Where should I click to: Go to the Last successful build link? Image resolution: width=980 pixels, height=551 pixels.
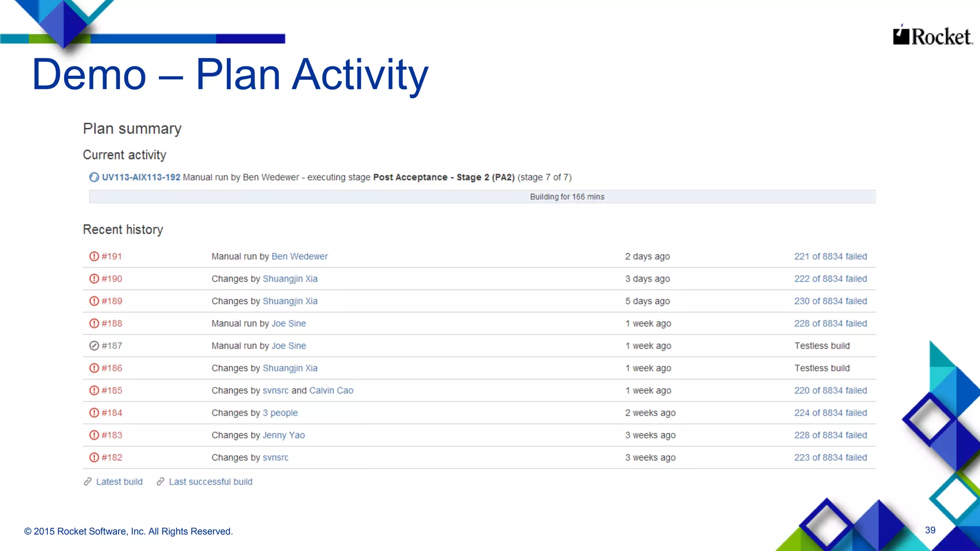point(211,482)
